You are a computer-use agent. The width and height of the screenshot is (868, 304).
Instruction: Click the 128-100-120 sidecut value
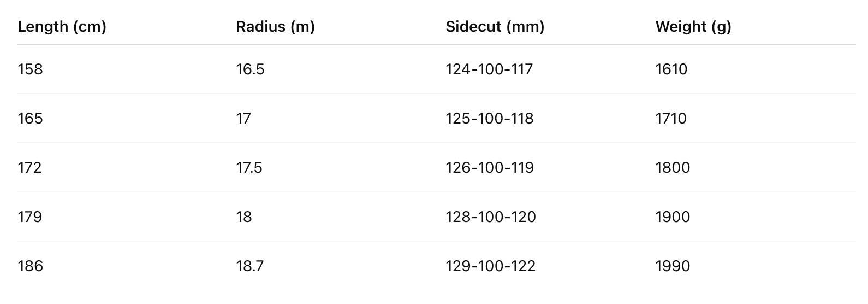(490, 217)
